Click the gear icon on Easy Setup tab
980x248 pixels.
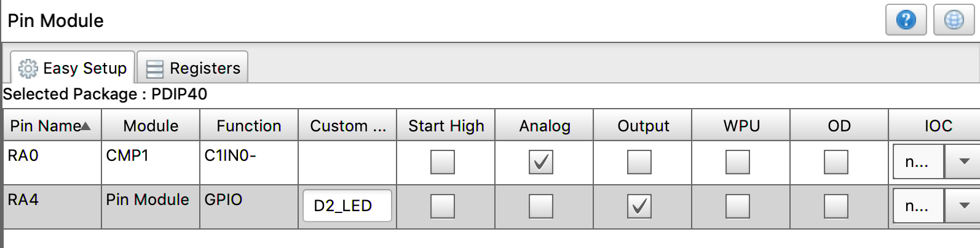(x=28, y=68)
